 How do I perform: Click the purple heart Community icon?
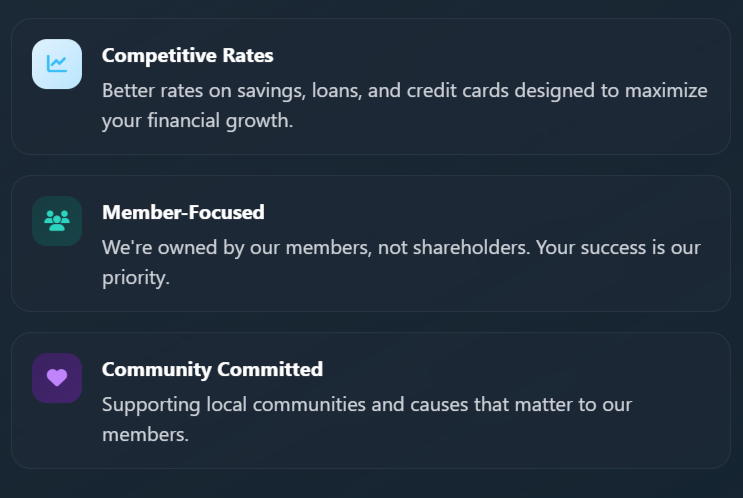[57, 378]
